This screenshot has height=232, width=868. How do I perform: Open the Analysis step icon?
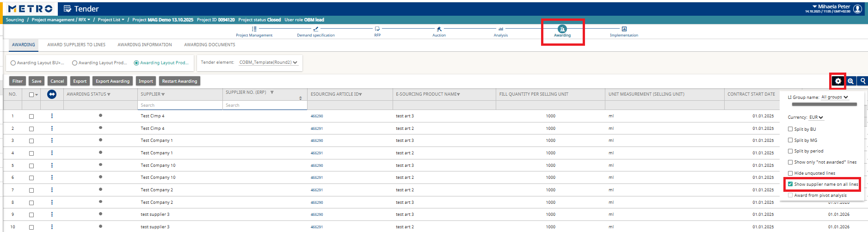501,29
